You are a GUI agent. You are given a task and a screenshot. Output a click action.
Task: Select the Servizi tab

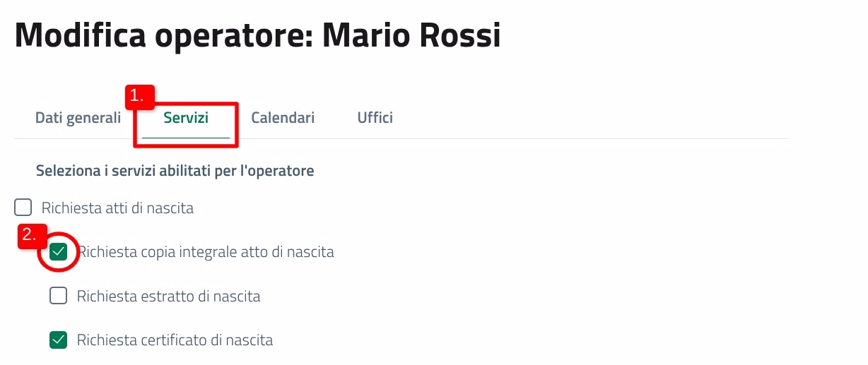[x=186, y=118]
